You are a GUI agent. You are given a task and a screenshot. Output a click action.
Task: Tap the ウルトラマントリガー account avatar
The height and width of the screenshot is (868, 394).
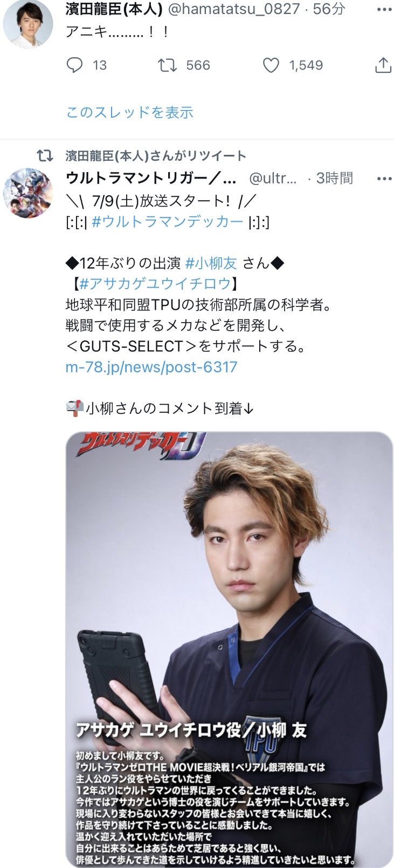pos(28,193)
